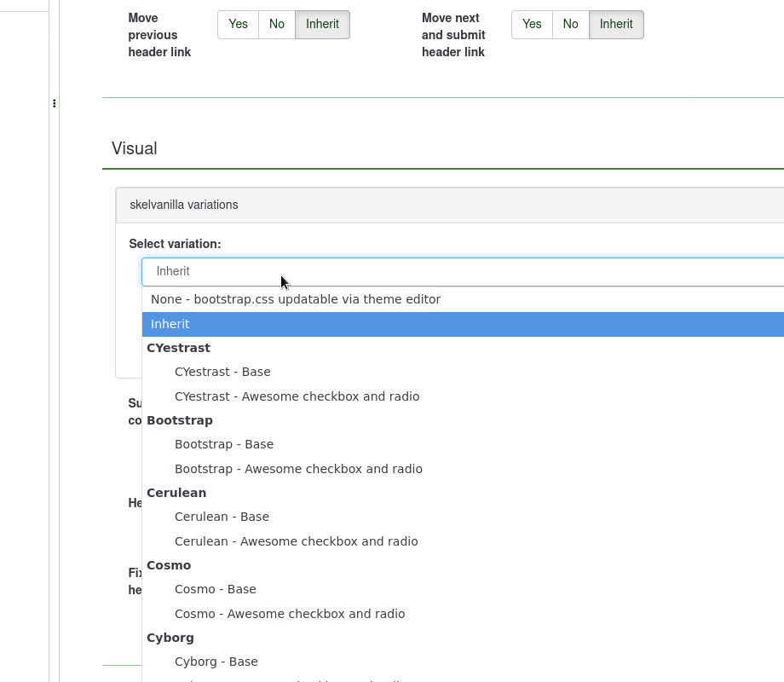Choose CYestrast - Base variation
This screenshot has width=784, height=682.
[x=222, y=372]
